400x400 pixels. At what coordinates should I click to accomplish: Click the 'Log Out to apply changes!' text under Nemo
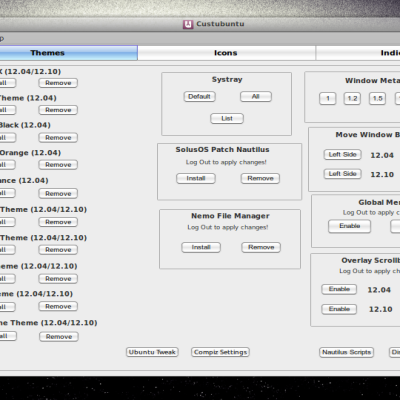tap(228, 227)
